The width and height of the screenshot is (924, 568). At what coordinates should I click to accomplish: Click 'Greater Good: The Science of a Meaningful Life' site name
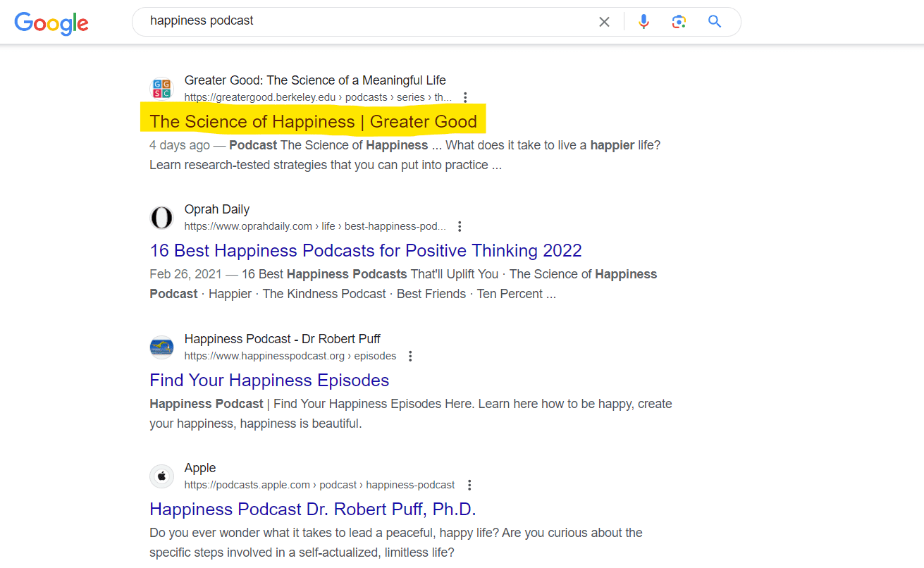click(315, 80)
